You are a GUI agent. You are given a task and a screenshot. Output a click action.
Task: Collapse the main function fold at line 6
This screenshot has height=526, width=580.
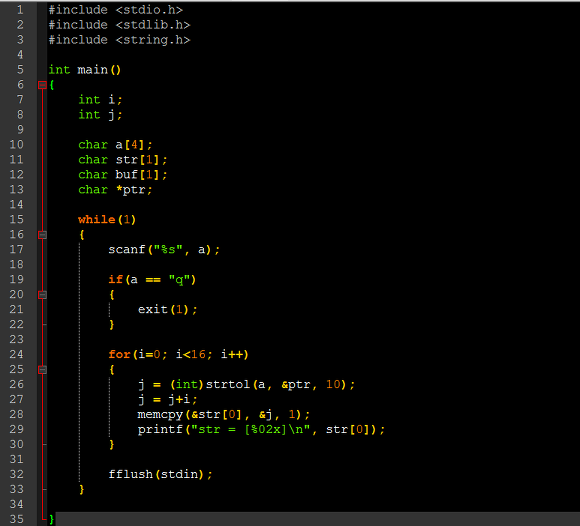42,85
